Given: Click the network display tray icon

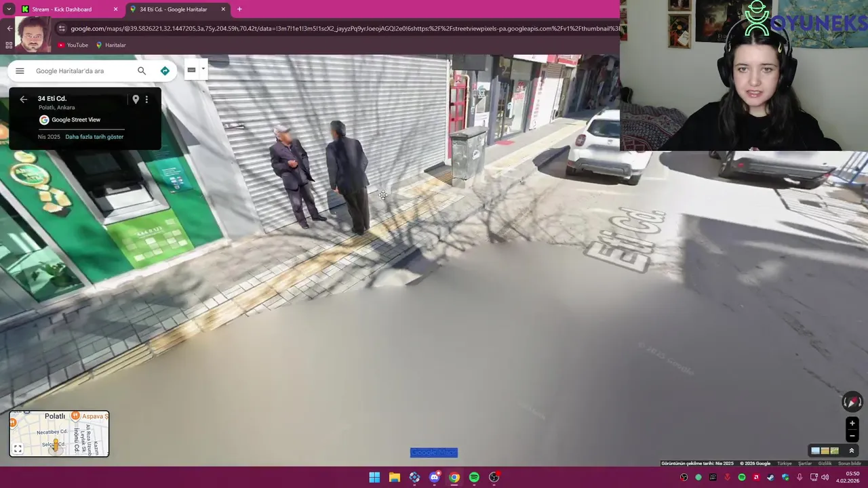Looking at the screenshot, I should [814, 477].
